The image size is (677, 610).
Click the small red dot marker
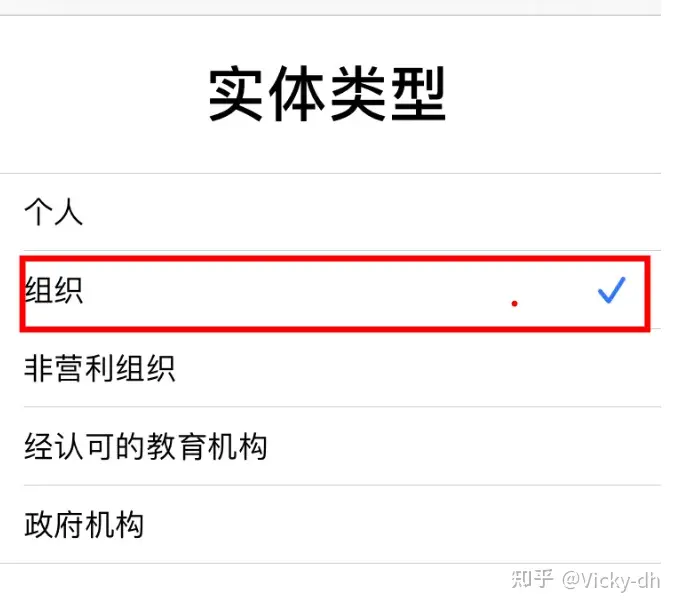[515, 302]
